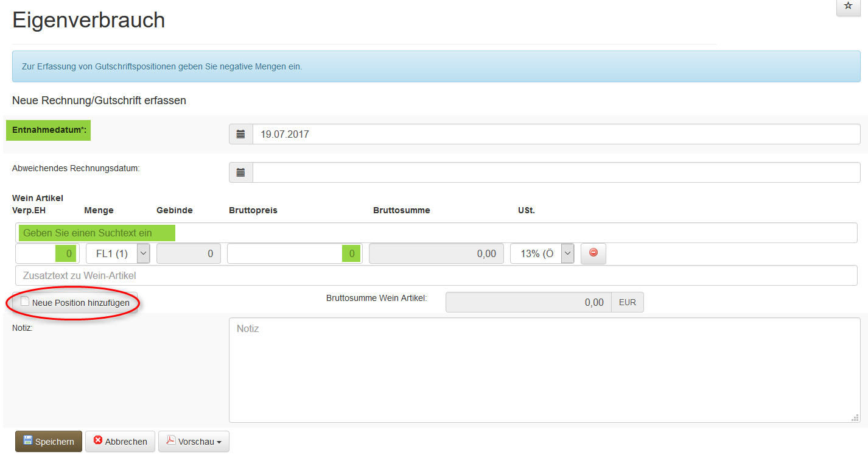Open the Vorschau preview dropdown
This screenshot has width=868, height=463.
[x=194, y=442]
